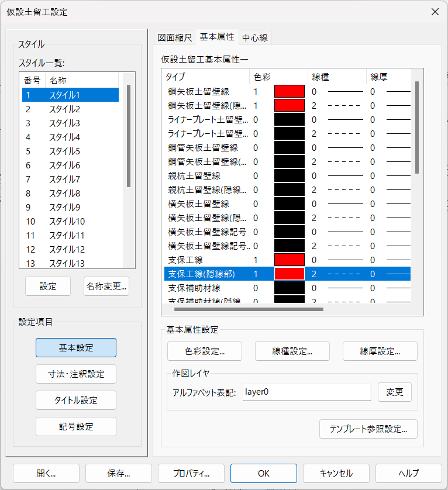448x490 pixels.
Task: Select the 支保工線 row
Action: pos(287,260)
